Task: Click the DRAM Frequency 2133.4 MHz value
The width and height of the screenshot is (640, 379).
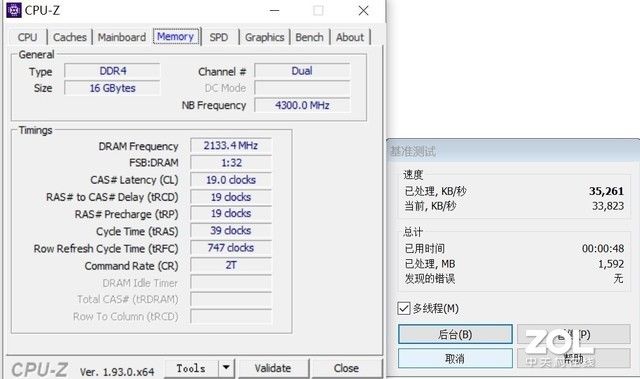Action: (x=231, y=146)
